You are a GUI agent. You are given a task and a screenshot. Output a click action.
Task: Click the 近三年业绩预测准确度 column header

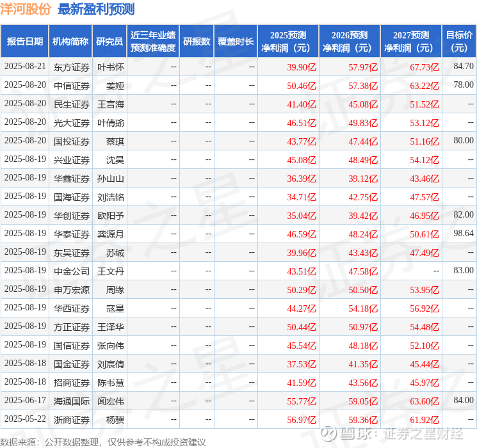tap(153, 42)
